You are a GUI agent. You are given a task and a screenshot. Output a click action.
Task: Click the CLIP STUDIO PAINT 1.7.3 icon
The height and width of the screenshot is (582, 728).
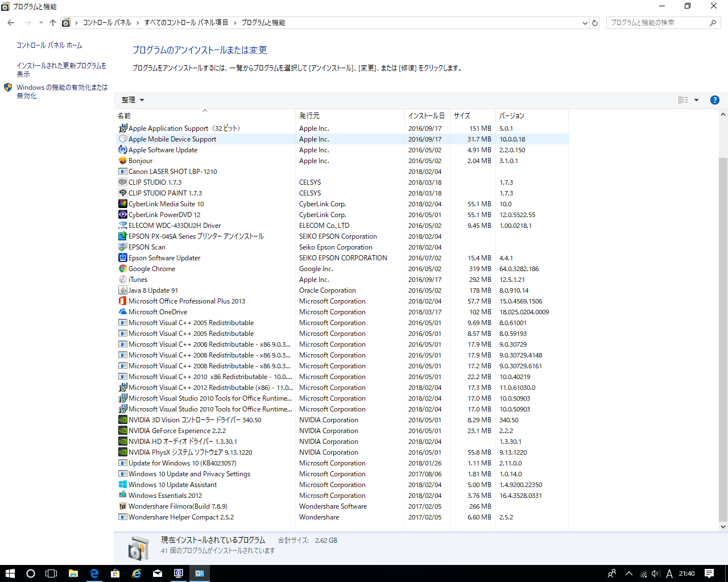(123, 193)
